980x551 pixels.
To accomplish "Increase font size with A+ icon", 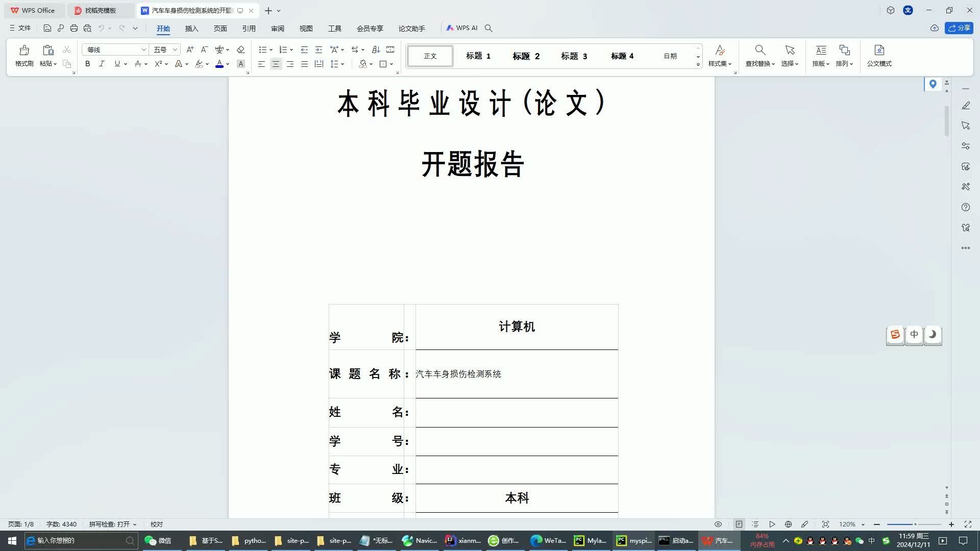I will 190,49.
